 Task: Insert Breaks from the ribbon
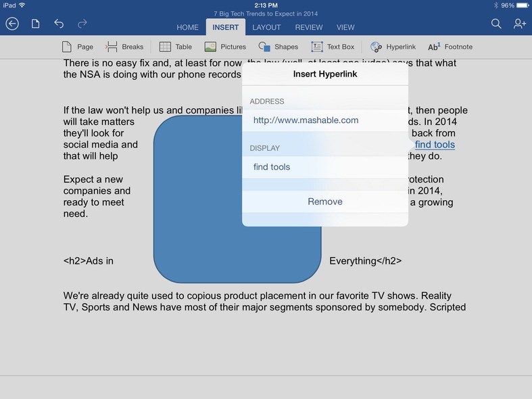[124, 47]
